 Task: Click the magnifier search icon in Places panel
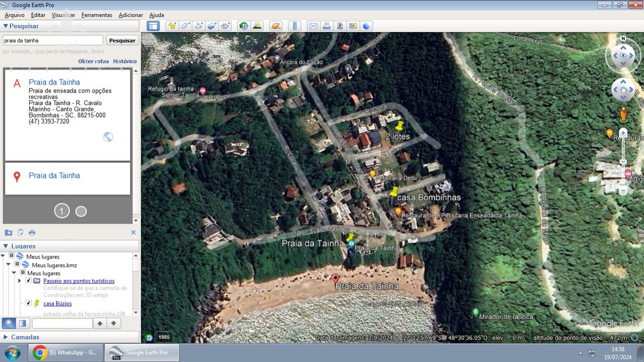pyautogui.click(x=9, y=323)
